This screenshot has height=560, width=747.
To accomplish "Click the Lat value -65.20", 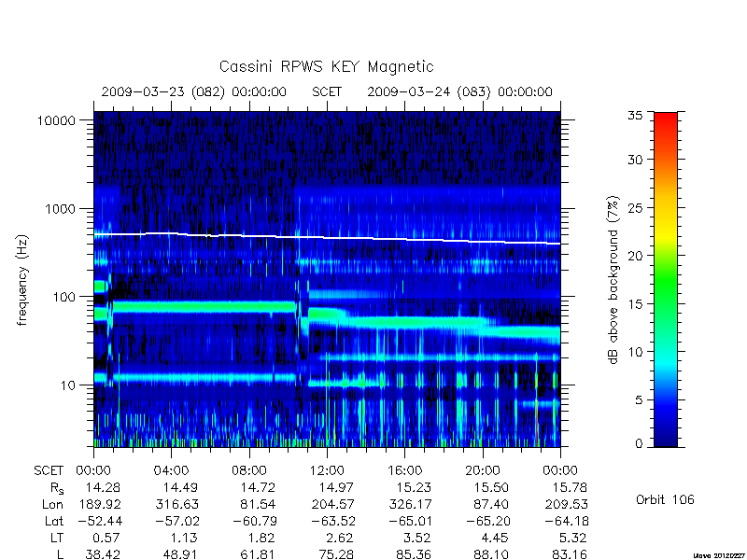I will pos(487,521).
